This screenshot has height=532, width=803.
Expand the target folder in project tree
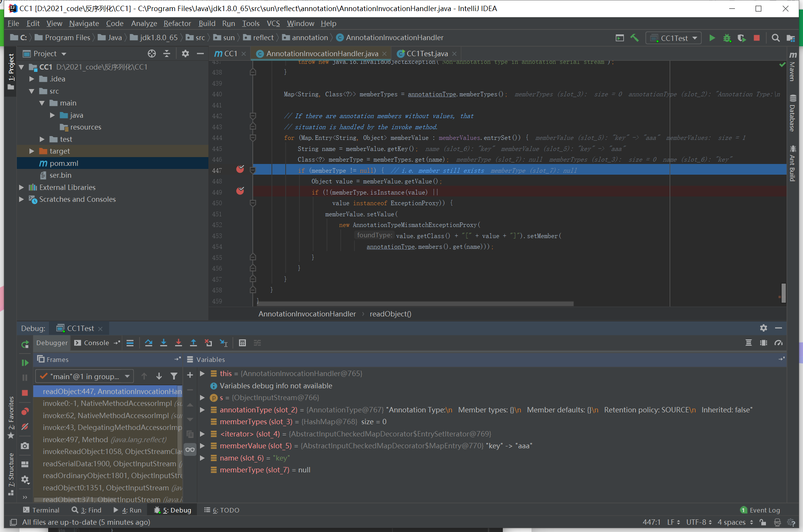[32, 151]
